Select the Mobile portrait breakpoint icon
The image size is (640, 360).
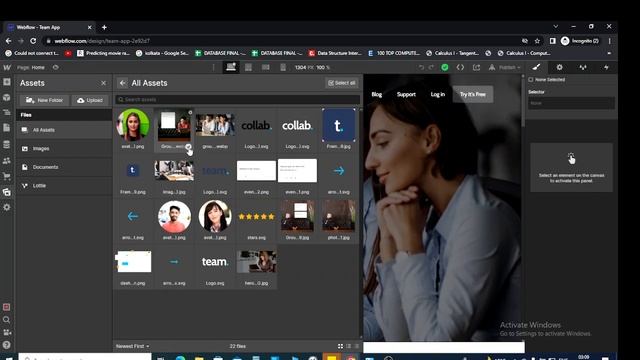click(283, 67)
